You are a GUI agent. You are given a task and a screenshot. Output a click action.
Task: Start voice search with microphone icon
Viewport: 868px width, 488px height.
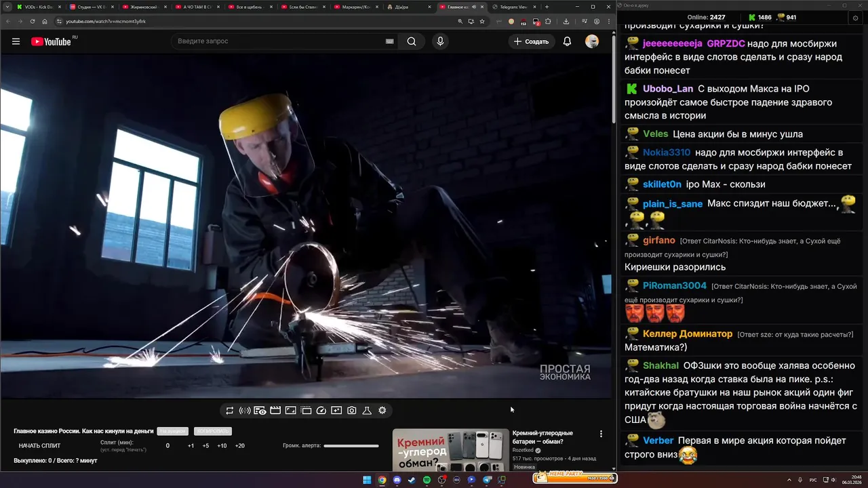coord(441,41)
